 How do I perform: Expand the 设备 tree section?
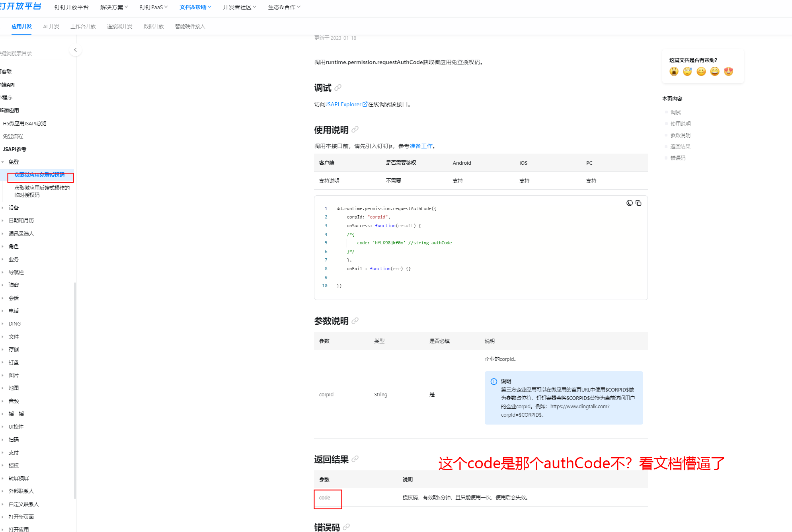pos(3,208)
